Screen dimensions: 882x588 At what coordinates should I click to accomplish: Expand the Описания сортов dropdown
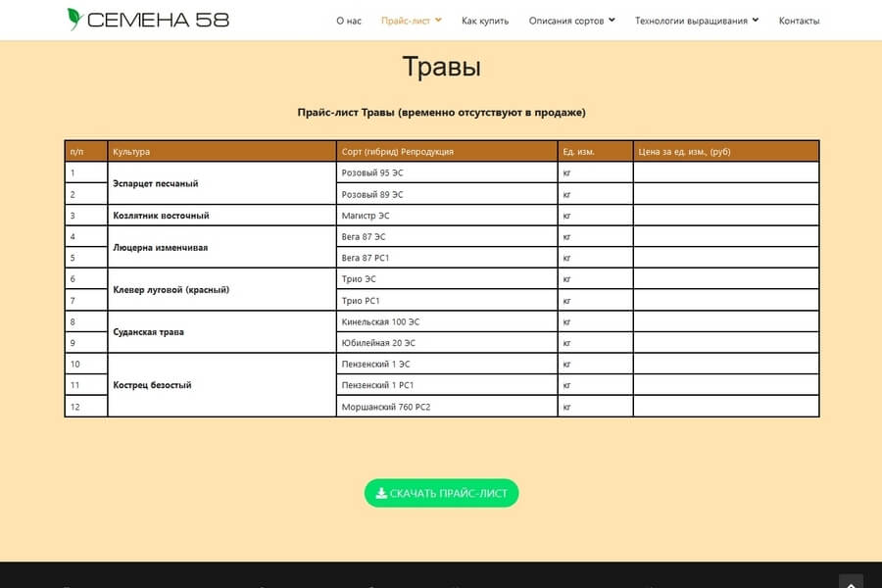[571, 21]
